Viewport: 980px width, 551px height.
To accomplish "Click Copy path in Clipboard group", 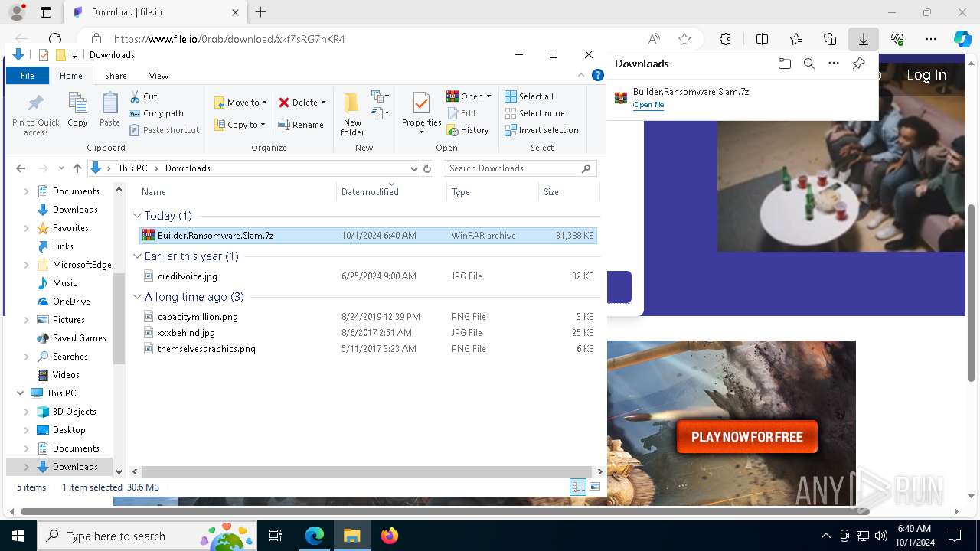I will [x=156, y=113].
